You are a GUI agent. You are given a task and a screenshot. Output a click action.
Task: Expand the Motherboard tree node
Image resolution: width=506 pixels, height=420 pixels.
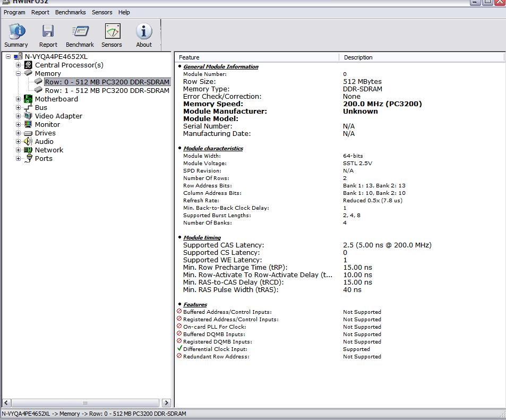point(19,99)
